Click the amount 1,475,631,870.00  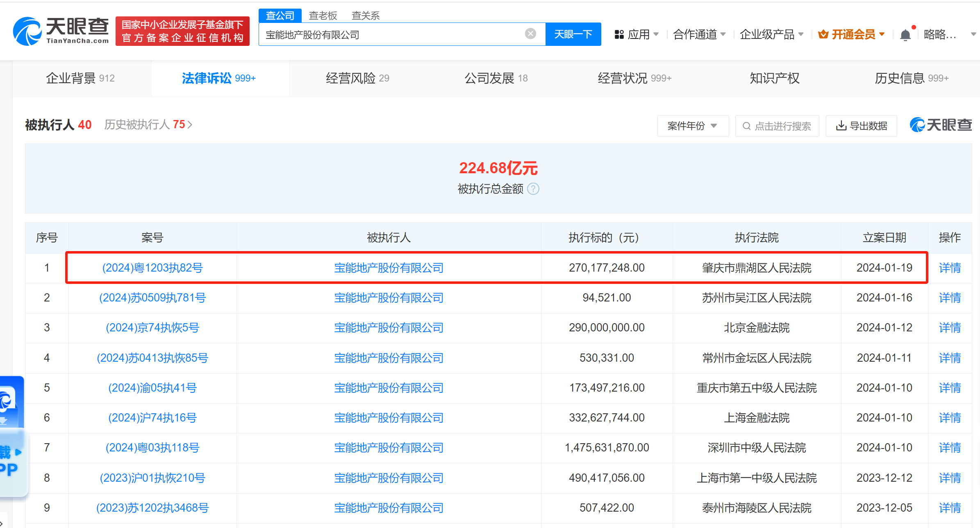click(607, 448)
